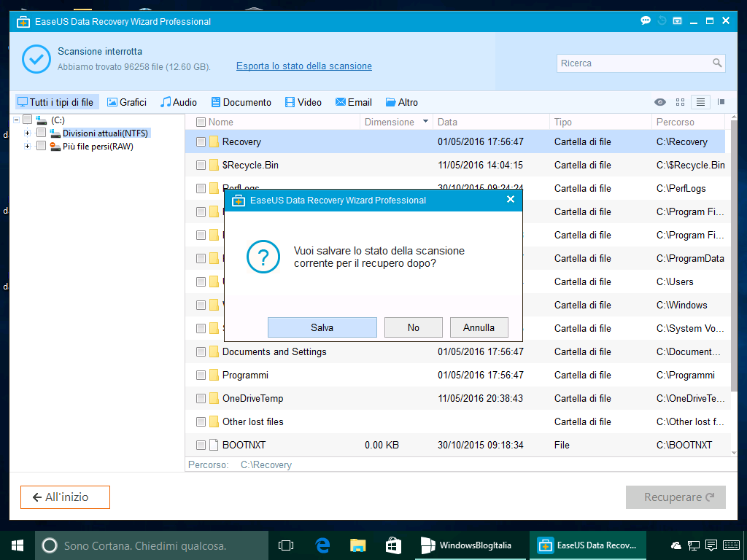Click the $Recycle.Bin folder icon
This screenshot has width=747, height=560.
pos(214,165)
